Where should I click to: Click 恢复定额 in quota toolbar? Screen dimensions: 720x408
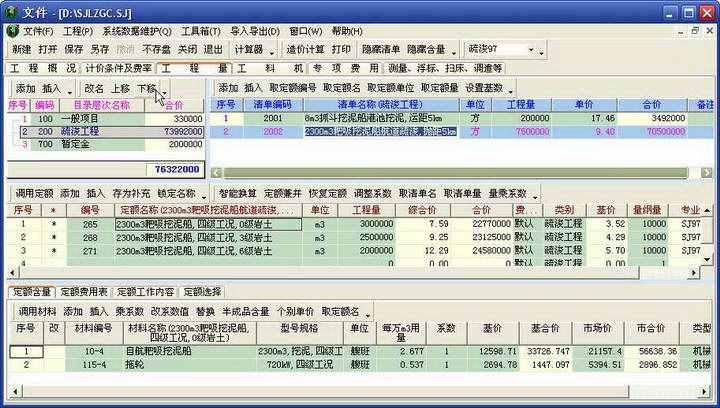[327, 194]
